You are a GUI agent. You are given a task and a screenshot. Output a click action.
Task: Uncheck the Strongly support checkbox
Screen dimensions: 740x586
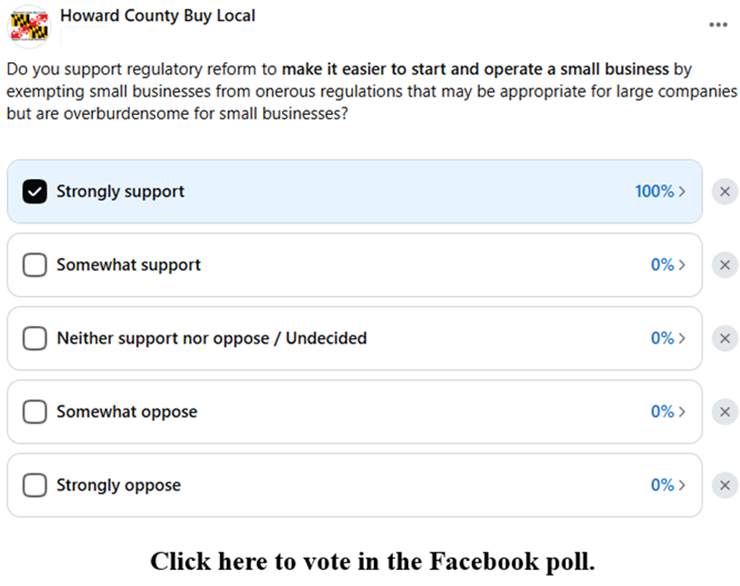[35, 192]
